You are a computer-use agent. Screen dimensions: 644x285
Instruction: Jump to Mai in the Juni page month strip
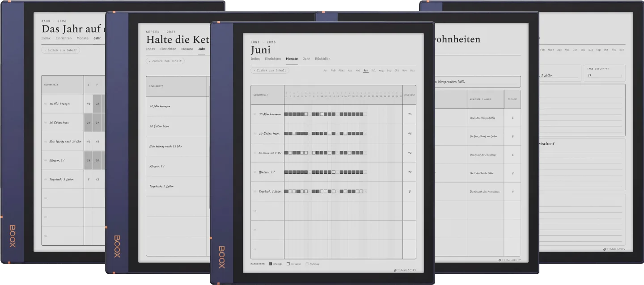click(x=358, y=70)
